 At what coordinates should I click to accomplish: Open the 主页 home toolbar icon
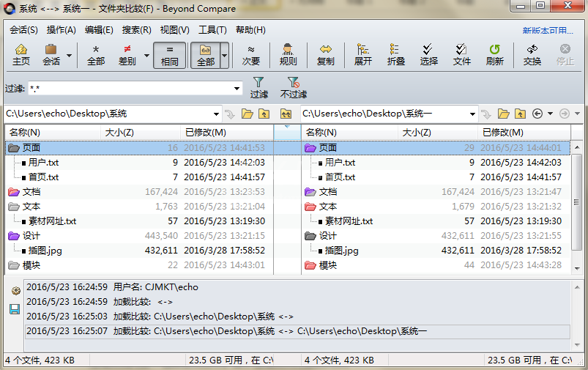(x=21, y=55)
